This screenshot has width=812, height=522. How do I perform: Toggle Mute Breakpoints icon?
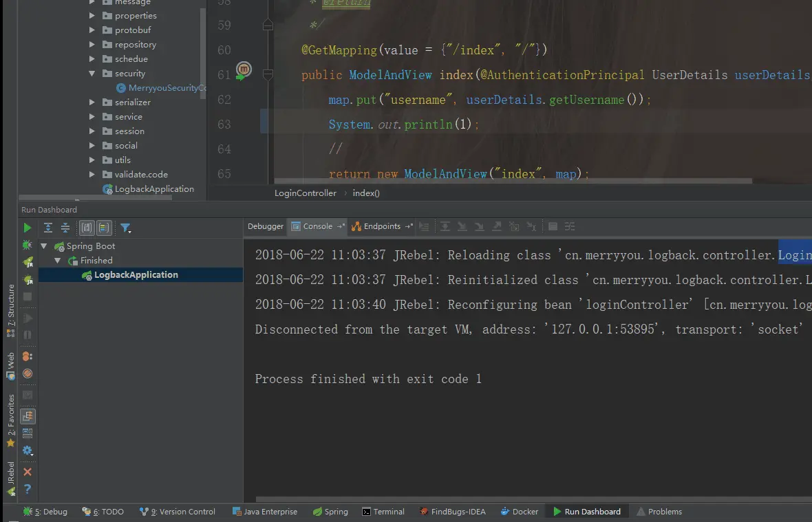point(28,373)
